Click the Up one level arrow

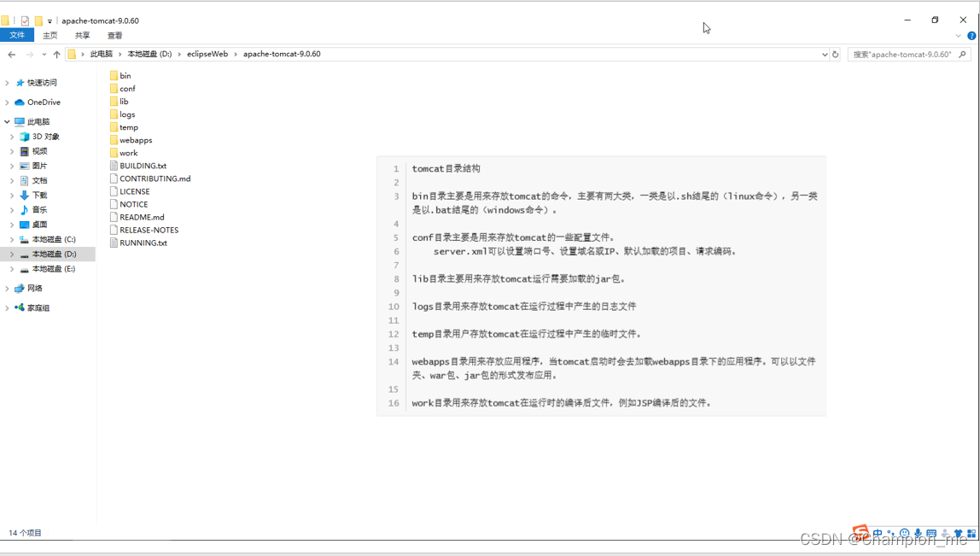pos(56,54)
